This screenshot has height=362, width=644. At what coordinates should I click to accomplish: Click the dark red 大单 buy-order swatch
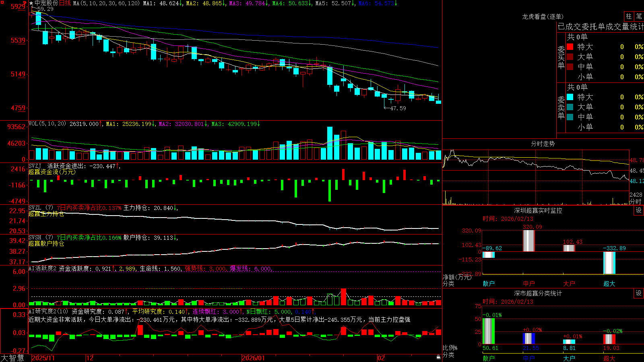coord(570,57)
